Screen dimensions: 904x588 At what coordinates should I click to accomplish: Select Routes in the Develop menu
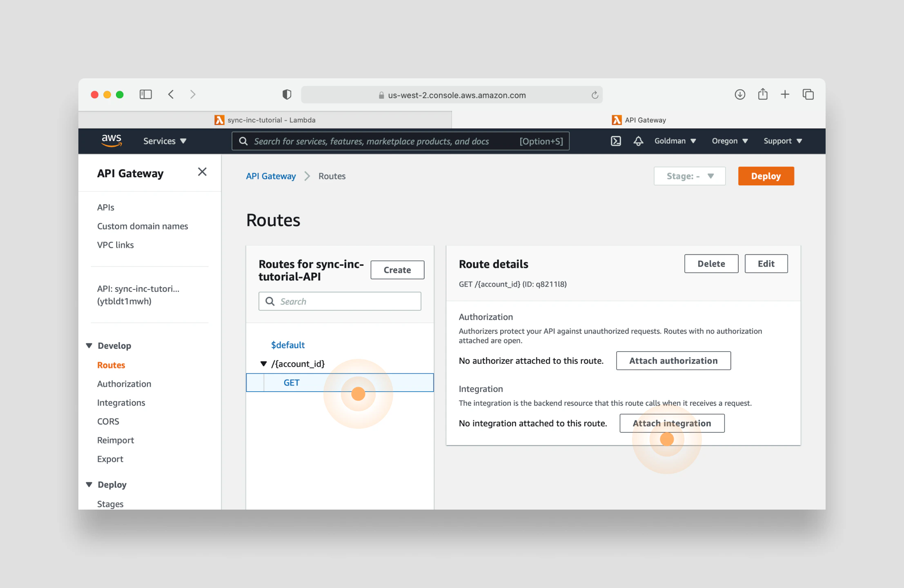coord(111,365)
